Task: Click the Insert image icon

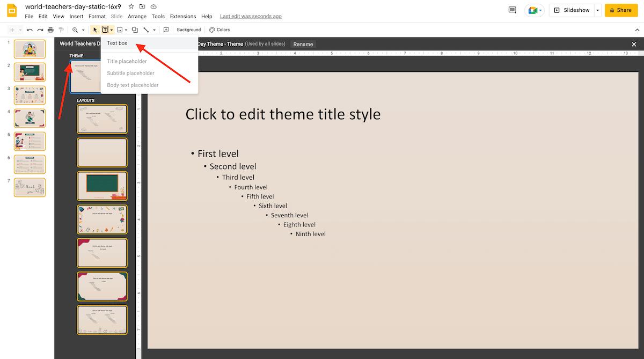Action: [x=121, y=30]
